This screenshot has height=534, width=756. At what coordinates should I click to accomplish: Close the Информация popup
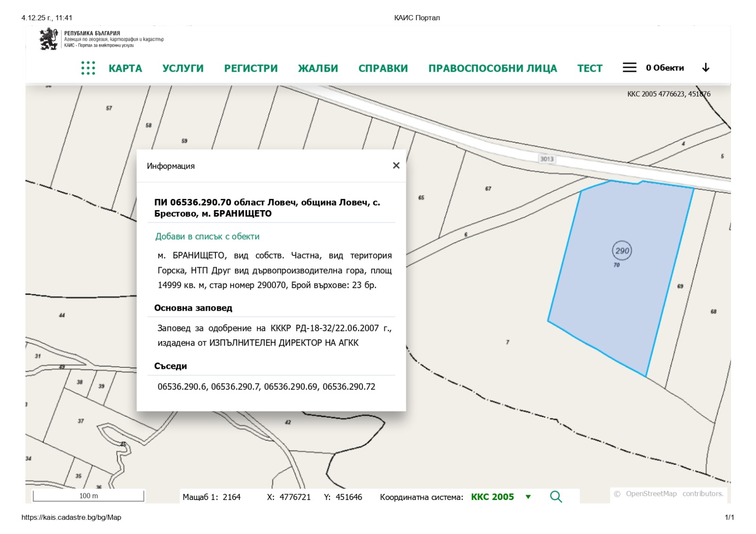[x=396, y=165]
